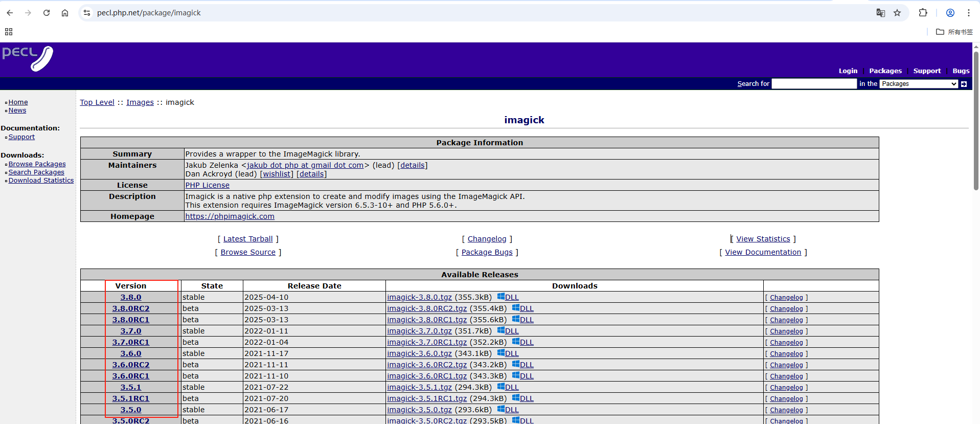Open News in the sidebar
980x424 pixels.
click(x=17, y=110)
